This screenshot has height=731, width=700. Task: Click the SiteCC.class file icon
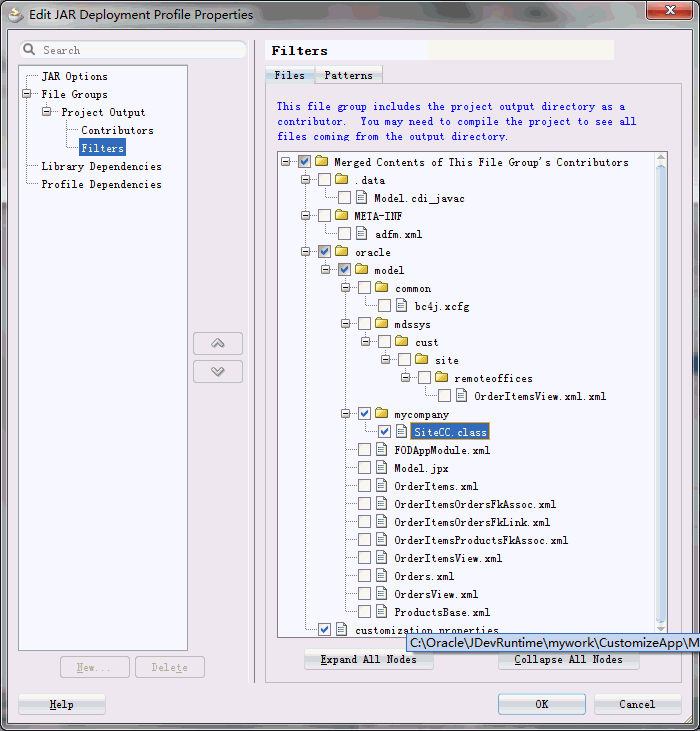pyautogui.click(x=402, y=432)
